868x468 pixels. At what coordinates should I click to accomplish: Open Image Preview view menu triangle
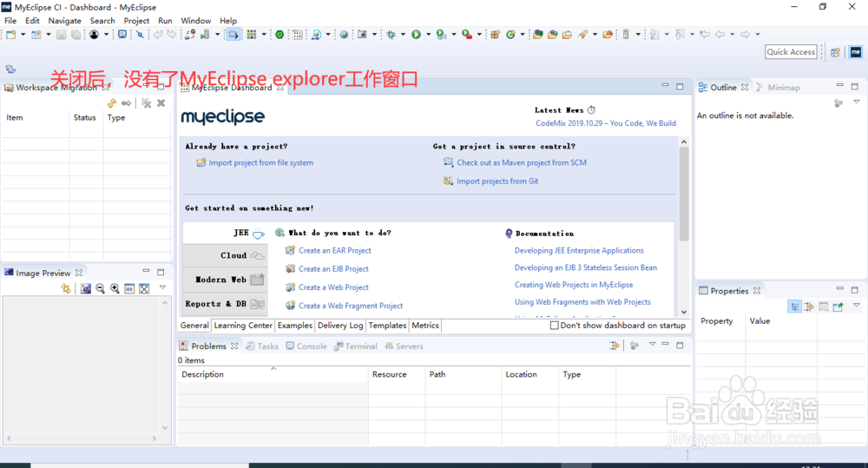pyautogui.click(x=163, y=287)
